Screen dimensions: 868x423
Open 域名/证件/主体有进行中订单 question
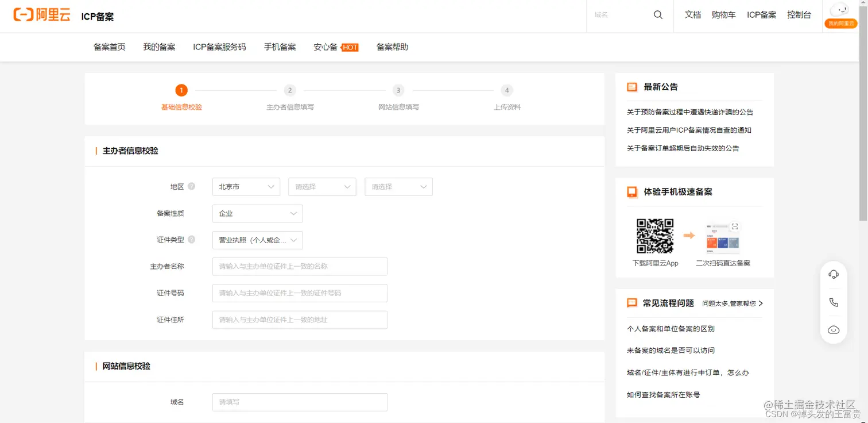click(x=688, y=372)
